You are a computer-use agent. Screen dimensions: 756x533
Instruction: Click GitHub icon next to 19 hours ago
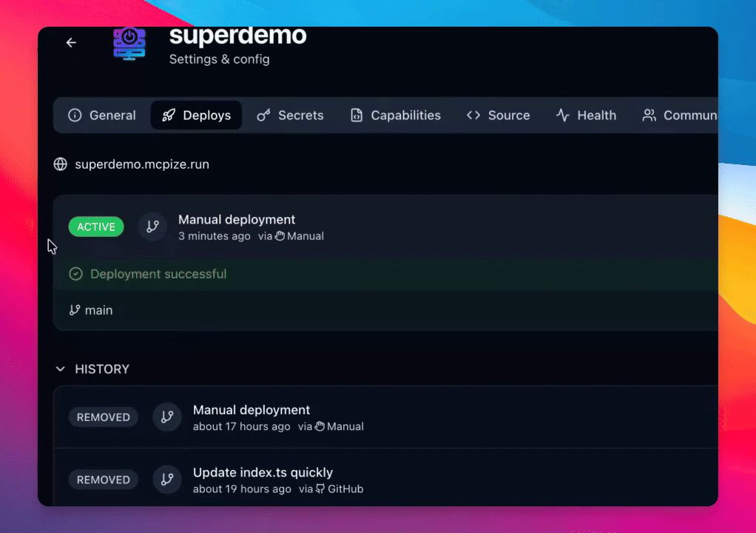coord(320,489)
